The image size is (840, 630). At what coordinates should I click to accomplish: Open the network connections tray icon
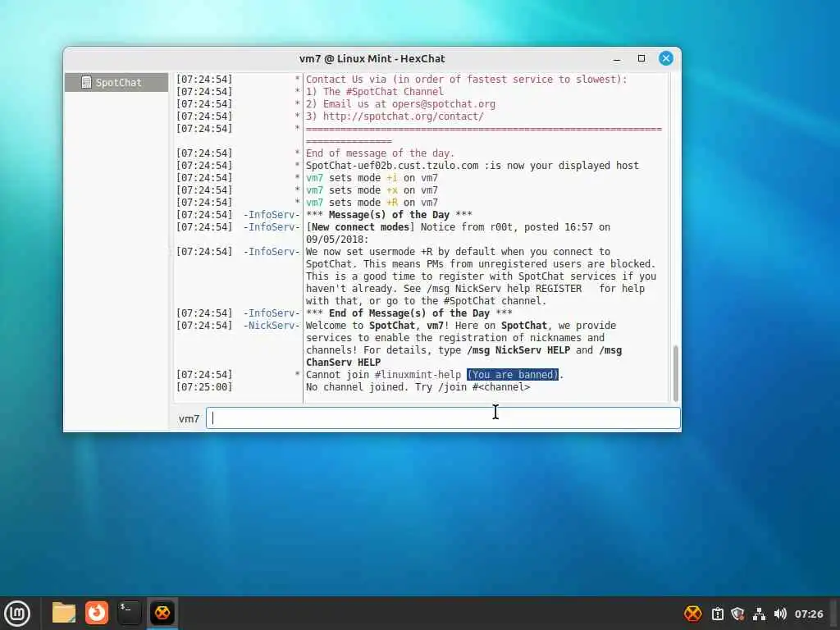coord(759,614)
